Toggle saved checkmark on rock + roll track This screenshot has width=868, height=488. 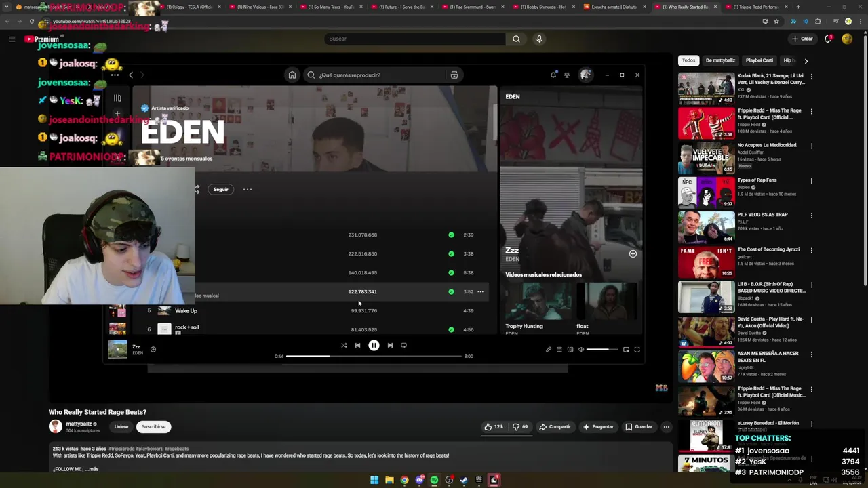[451, 330]
